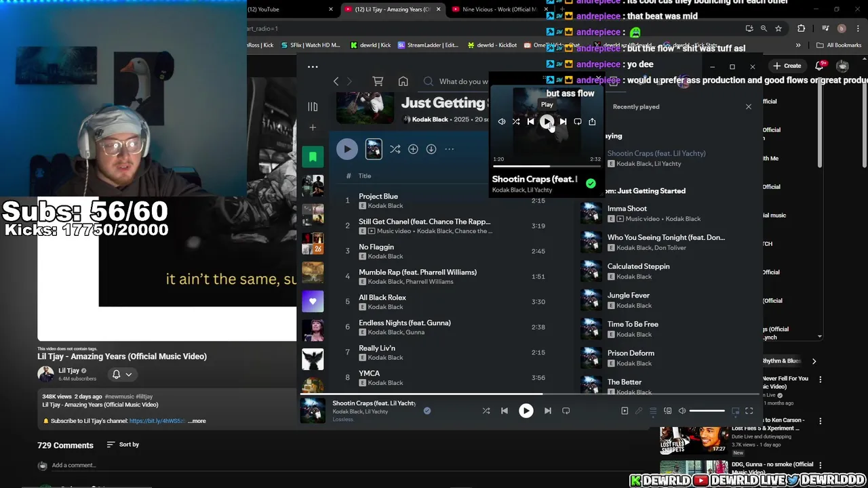868x488 pixels.
Task: Click share icon in mini player overlay
Action: click(x=592, y=122)
